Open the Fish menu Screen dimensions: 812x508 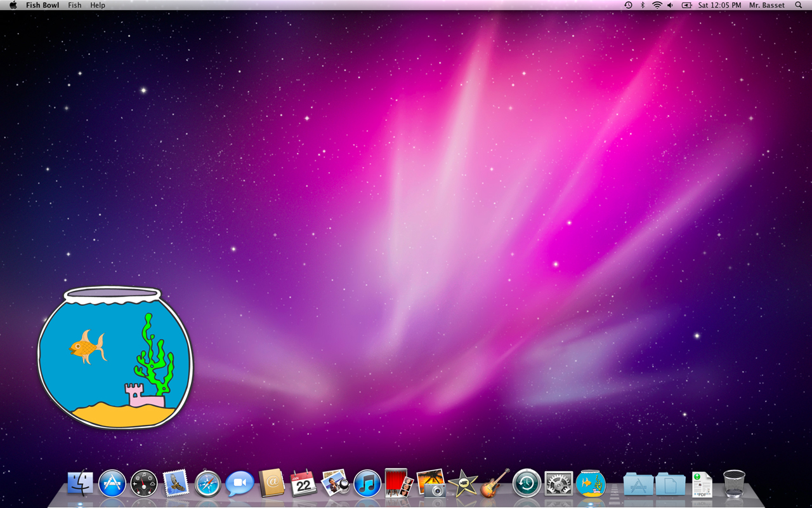tap(75, 5)
